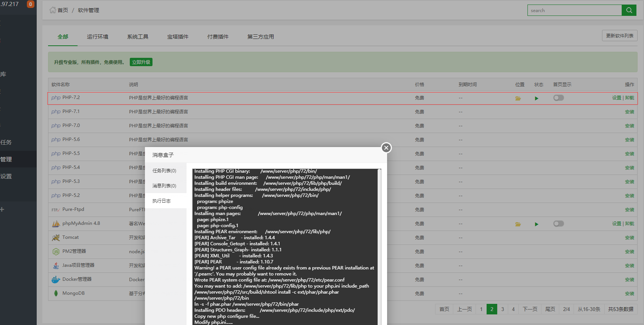Image resolution: width=644 pixels, height=325 pixels.
Task: Click the 更新软件列表 button
Action: pos(620,36)
